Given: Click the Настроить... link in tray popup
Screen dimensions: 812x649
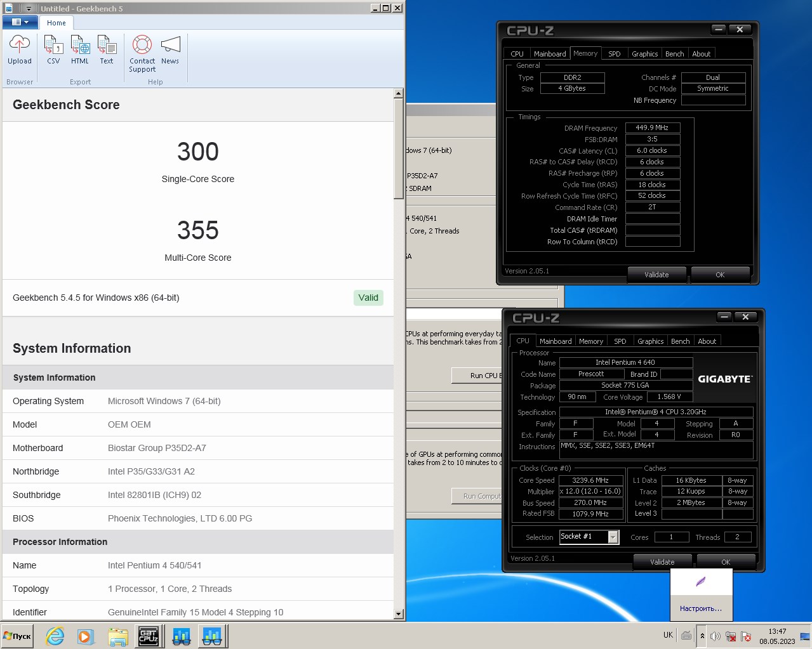Looking at the screenshot, I should [701, 608].
